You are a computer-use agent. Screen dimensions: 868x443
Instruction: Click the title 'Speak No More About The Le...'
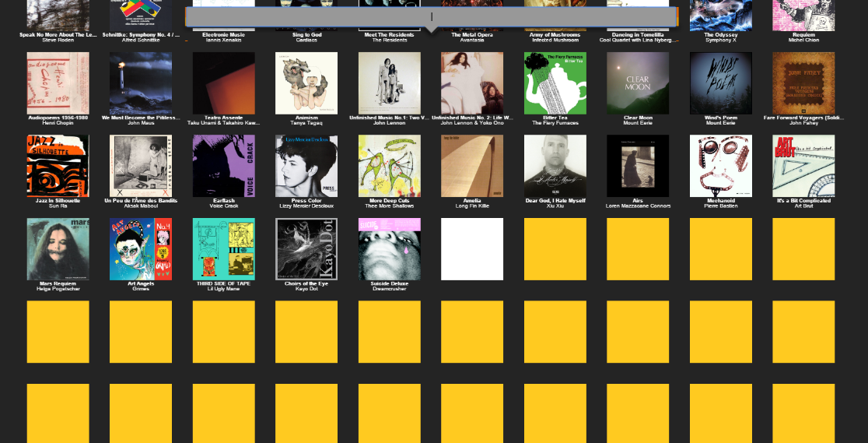point(58,34)
